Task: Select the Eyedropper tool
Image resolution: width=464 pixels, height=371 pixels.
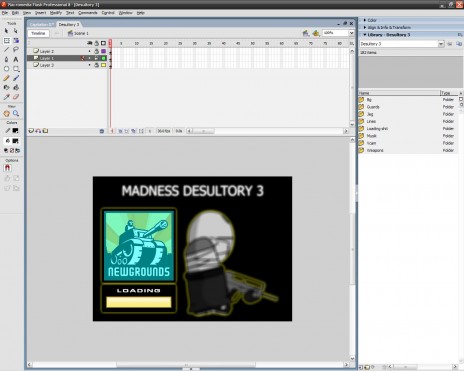Action: pyautogui.click(x=6, y=97)
